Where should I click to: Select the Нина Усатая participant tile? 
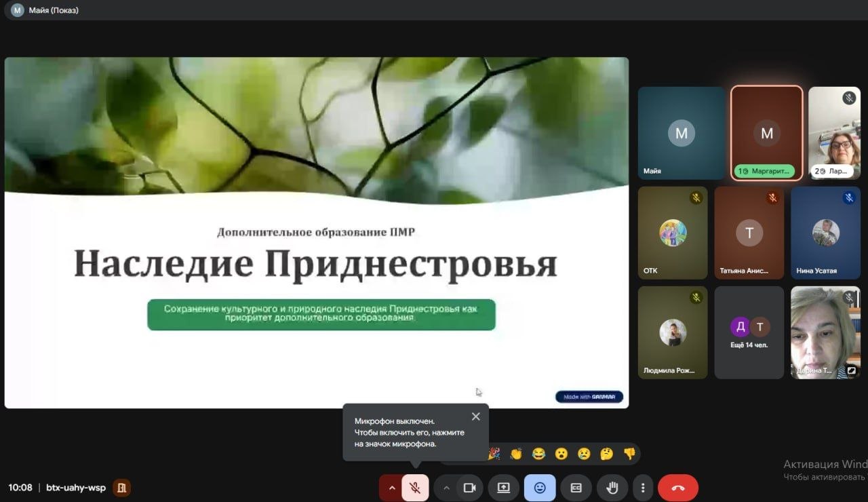coord(825,233)
